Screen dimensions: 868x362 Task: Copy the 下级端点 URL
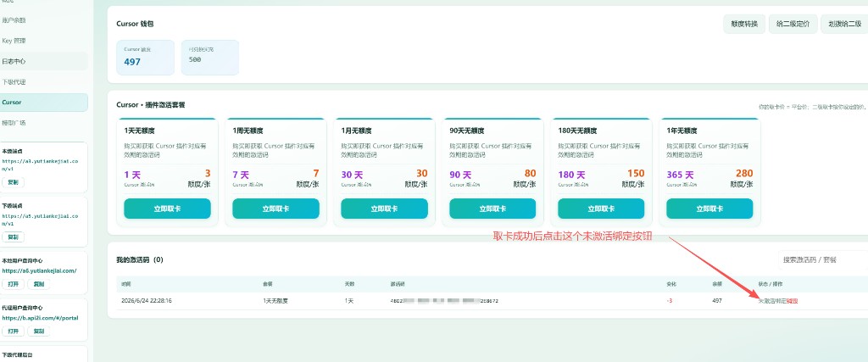pyautogui.click(x=13, y=237)
